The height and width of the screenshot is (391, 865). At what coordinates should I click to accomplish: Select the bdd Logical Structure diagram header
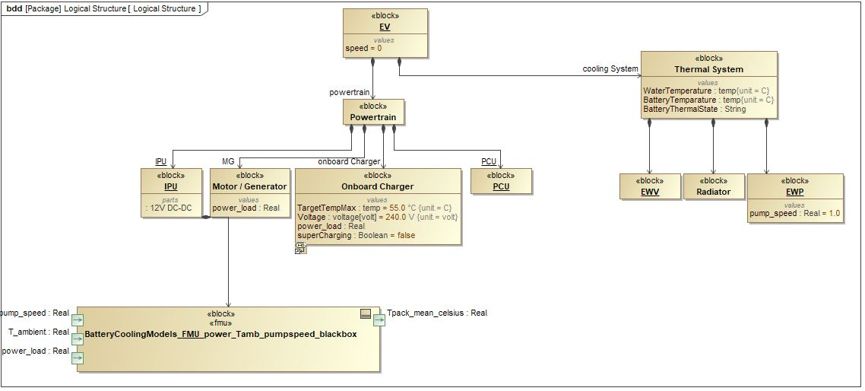pos(104,9)
